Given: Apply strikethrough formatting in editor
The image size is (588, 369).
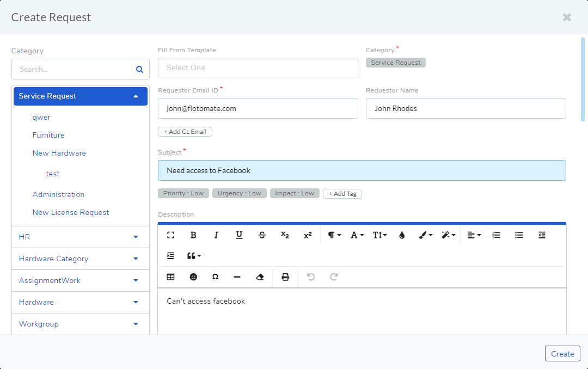Looking at the screenshot, I should 262,235.
